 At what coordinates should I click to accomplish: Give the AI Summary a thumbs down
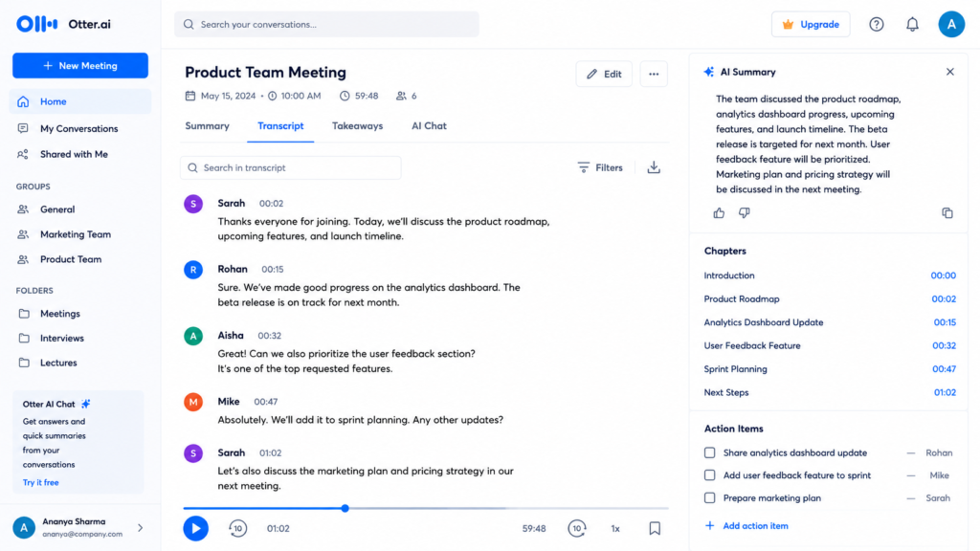coord(744,213)
